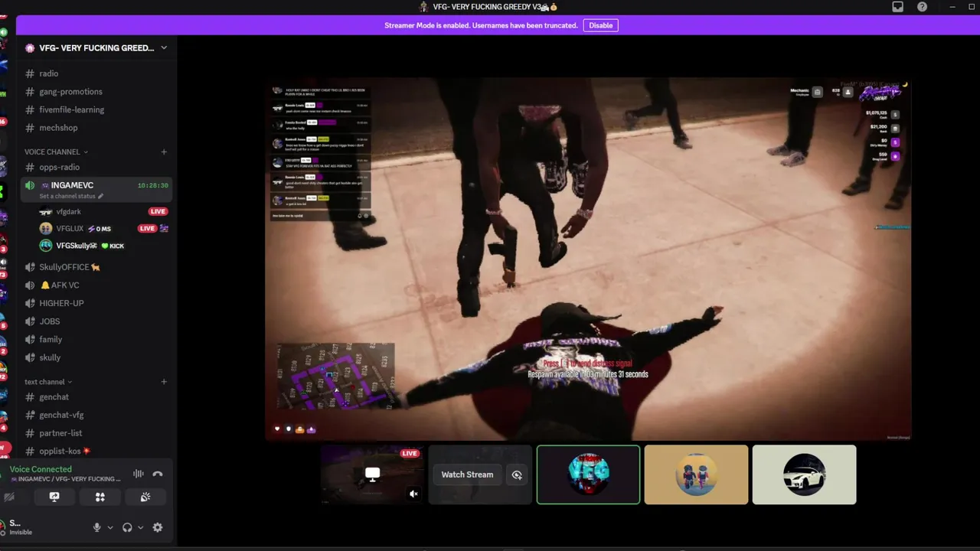Open the Help question mark icon
Screen dimensions: 980x551
[922, 7]
